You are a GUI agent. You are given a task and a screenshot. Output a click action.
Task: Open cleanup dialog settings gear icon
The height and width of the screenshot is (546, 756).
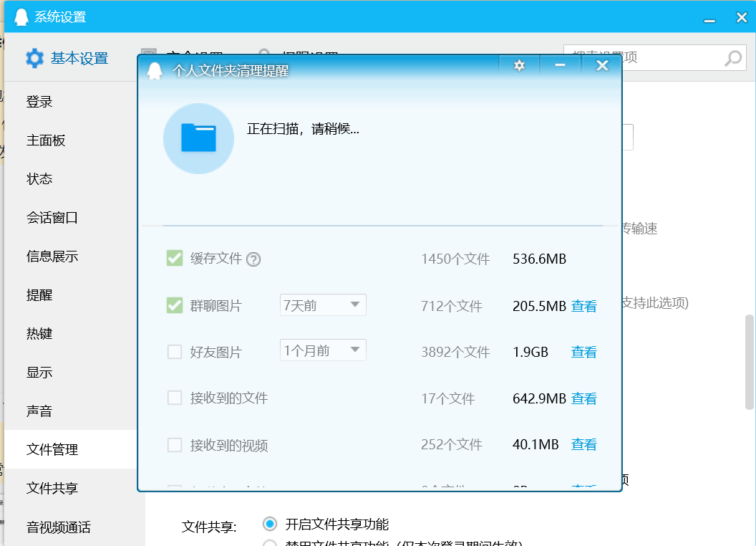[519, 65]
